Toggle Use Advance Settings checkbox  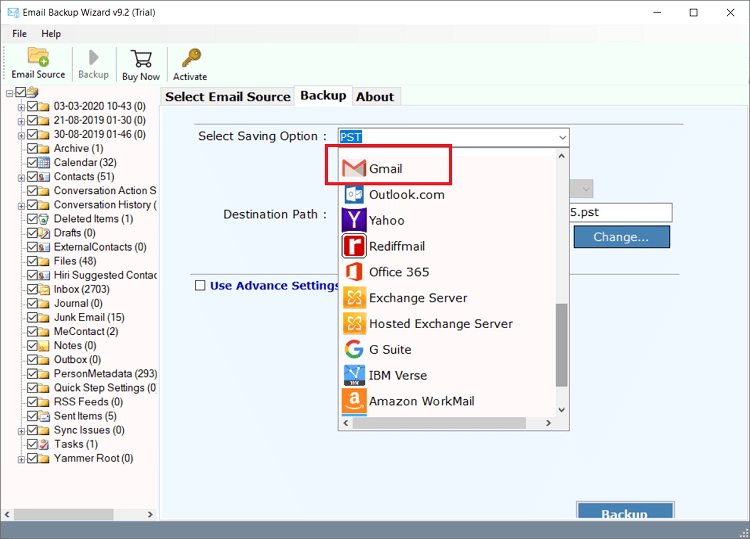pyautogui.click(x=200, y=286)
